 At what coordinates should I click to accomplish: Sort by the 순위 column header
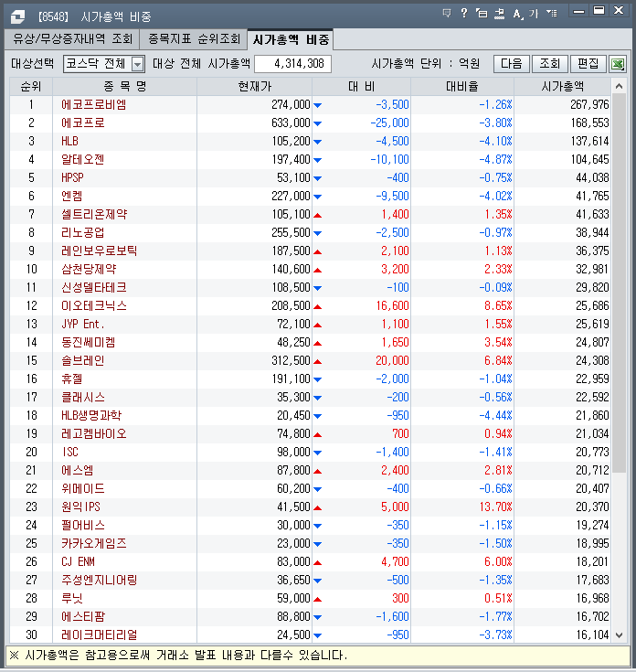[31, 87]
